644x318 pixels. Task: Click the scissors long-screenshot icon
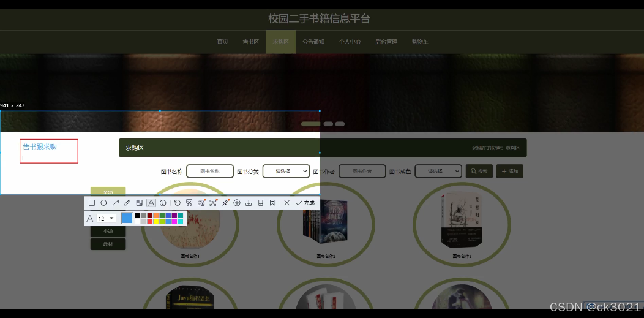coord(189,203)
